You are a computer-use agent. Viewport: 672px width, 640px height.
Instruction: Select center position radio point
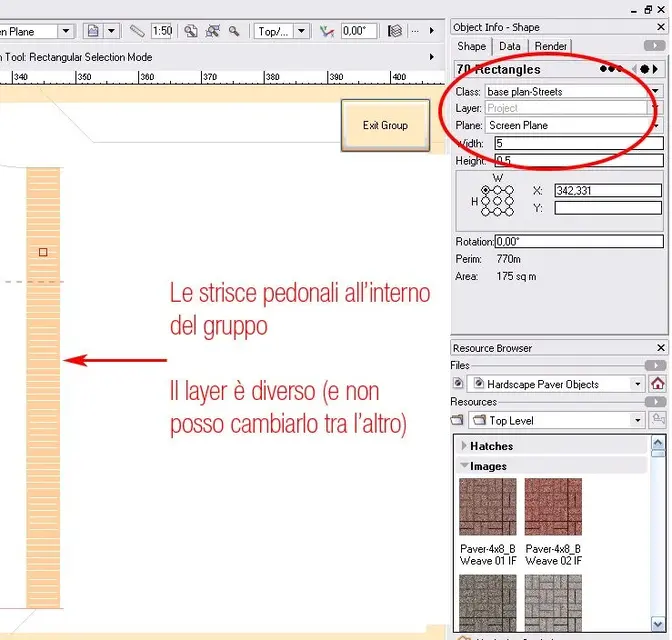[497, 201]
